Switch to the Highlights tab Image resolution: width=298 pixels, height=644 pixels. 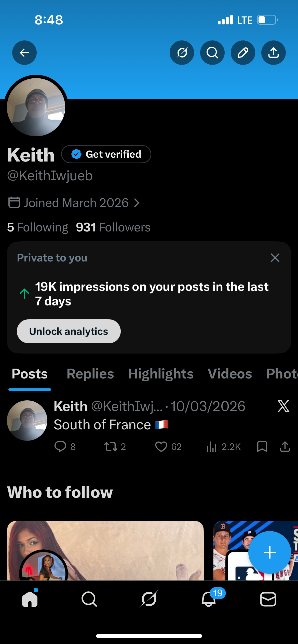(x=161, y=374)
